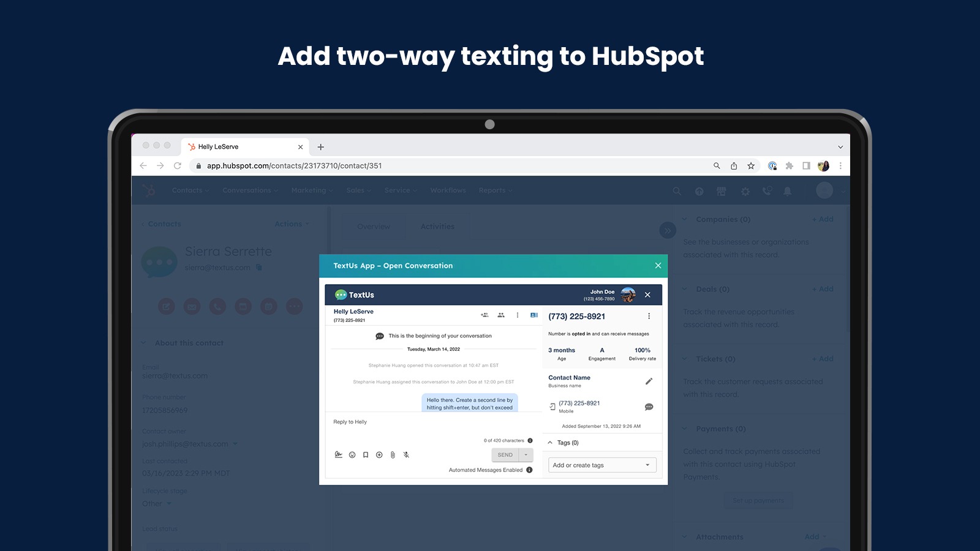Edit Contact Name using the pencil icon
980x551 pixels.
click(649, 381)
